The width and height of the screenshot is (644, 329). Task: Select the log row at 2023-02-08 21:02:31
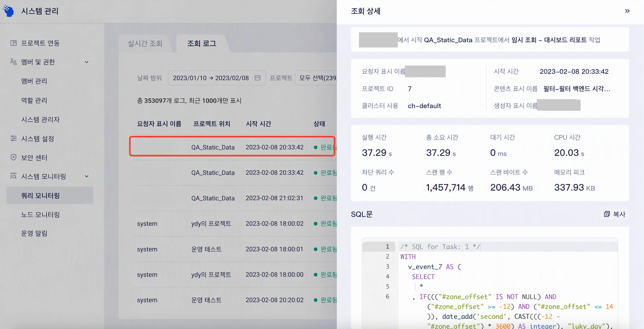[x=235, y=198]
